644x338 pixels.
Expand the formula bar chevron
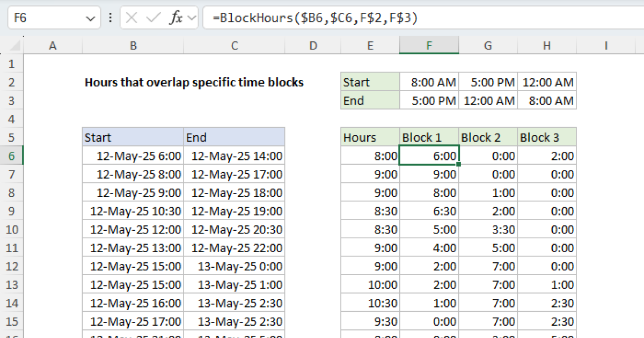pos(192,17)
